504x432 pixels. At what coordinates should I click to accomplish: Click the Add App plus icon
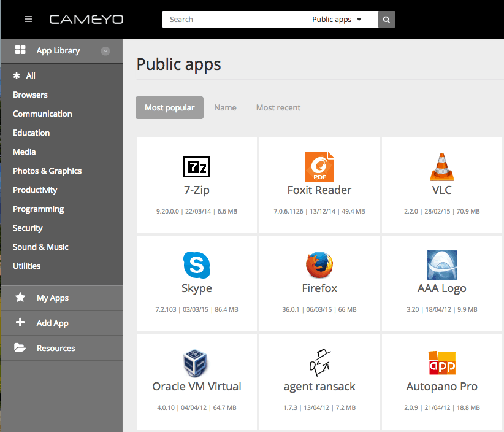pos(20,322)
